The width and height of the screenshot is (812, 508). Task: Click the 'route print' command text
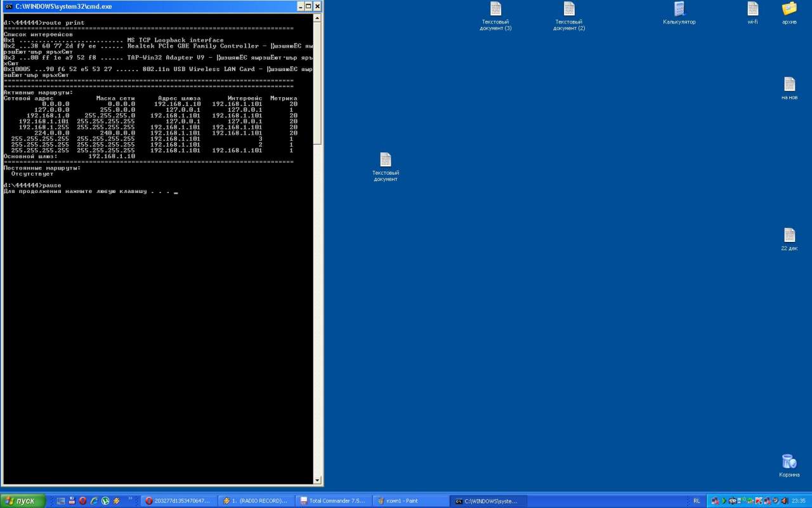[x=63, y=23]
